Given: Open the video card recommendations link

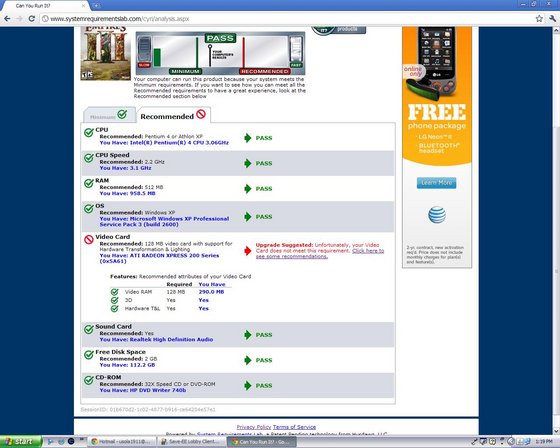Looking at the screenshot, I should point(320,254).
